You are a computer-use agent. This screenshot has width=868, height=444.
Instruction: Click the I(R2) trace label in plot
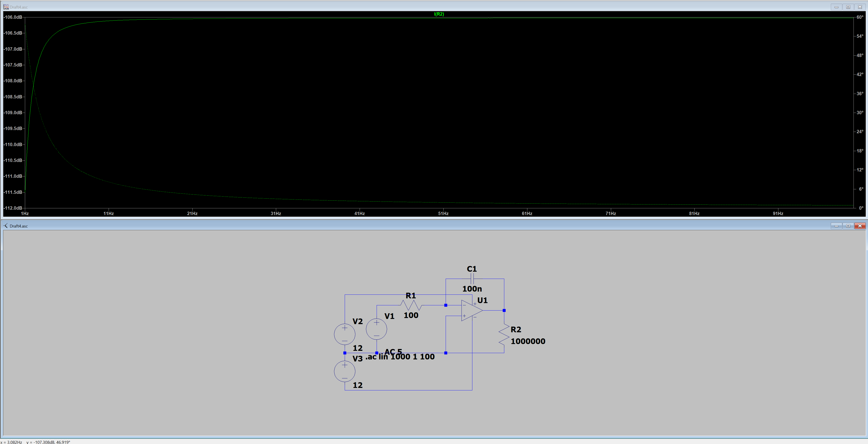(x=439, y=14)
